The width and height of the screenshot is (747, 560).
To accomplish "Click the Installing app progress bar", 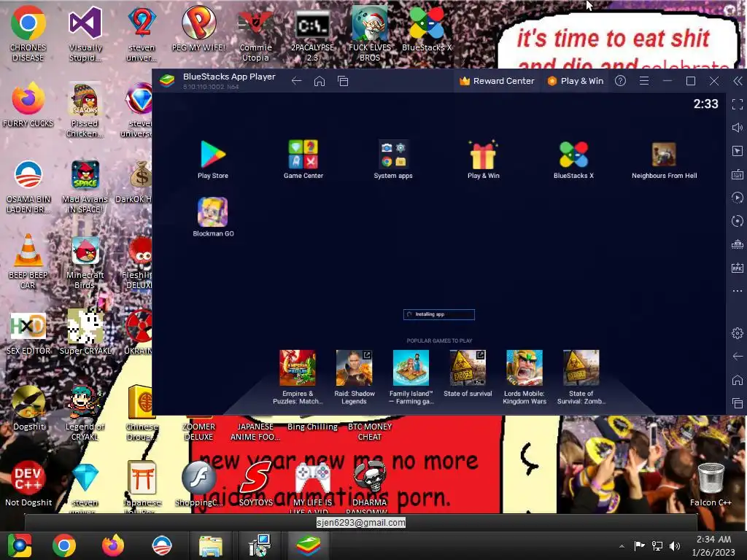I will click(438, 314).
